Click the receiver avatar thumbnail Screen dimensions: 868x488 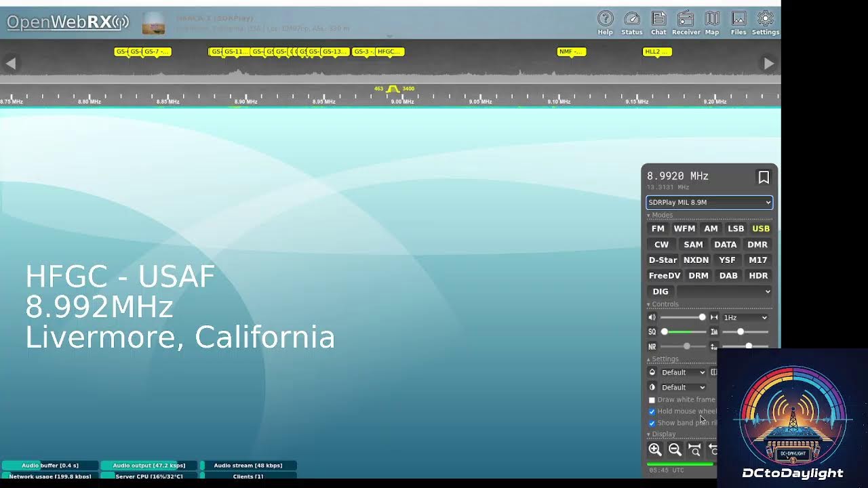tap(153, 23)
